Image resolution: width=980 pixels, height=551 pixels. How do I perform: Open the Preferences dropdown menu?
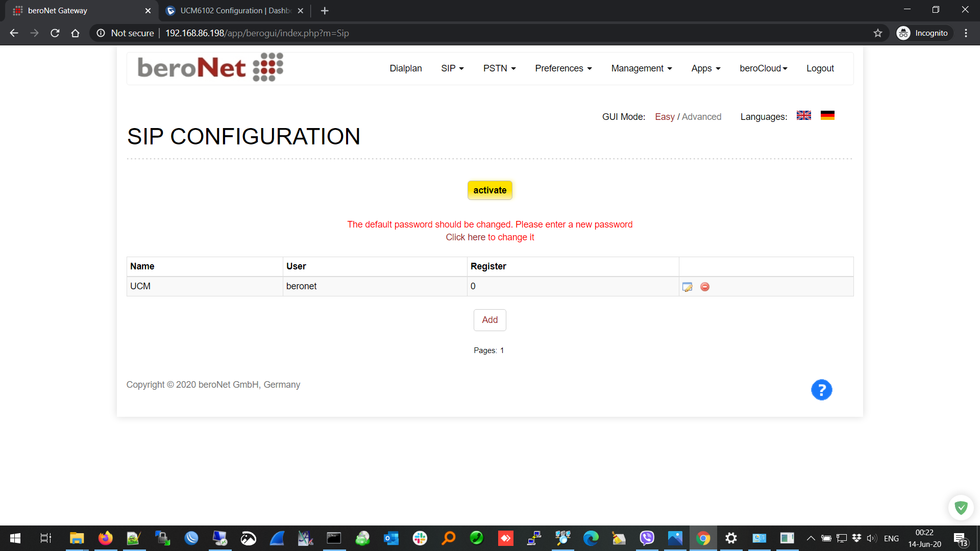tap(563, 68)
